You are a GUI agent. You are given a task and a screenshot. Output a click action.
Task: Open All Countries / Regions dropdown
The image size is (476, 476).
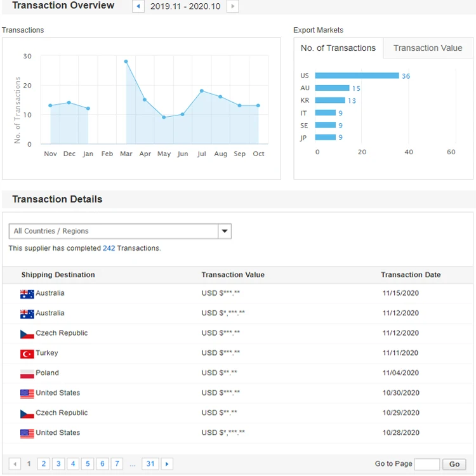(x=114, y=231)
